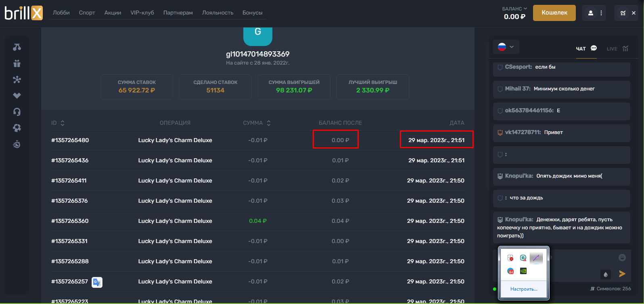This screenshot has height=304, width=644.
Task: Open the Бонусы menu item
Action: click(253, 13)
